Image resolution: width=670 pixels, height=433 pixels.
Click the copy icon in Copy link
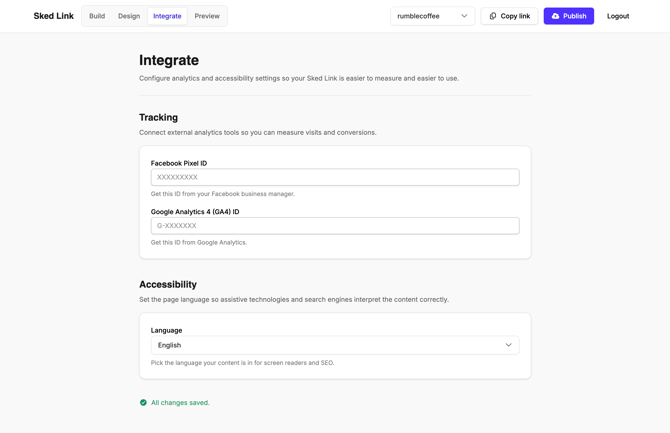(493, 16)
